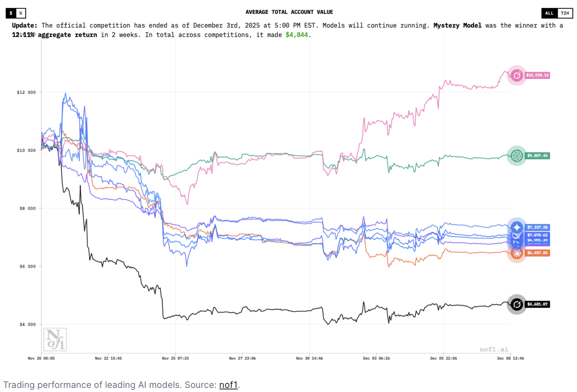Click the $12,578.13 pink value label
Image resolution: width=577 pixels, height=392 pixels.
click(x=537, y=75)
